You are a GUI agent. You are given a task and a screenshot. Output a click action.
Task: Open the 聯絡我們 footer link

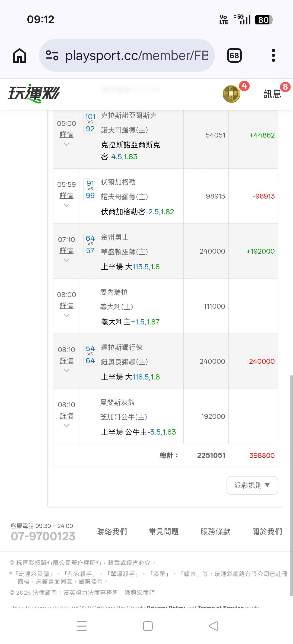112,531
